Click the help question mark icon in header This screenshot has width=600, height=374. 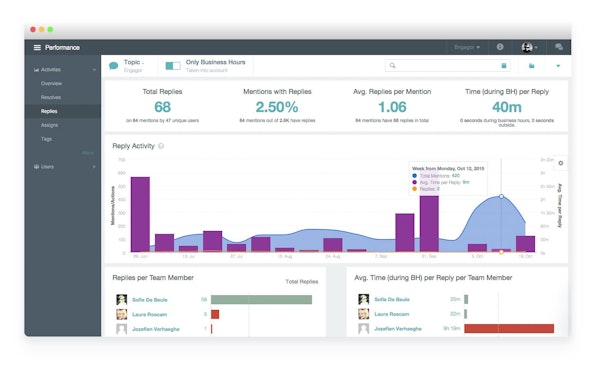point(500,47)
